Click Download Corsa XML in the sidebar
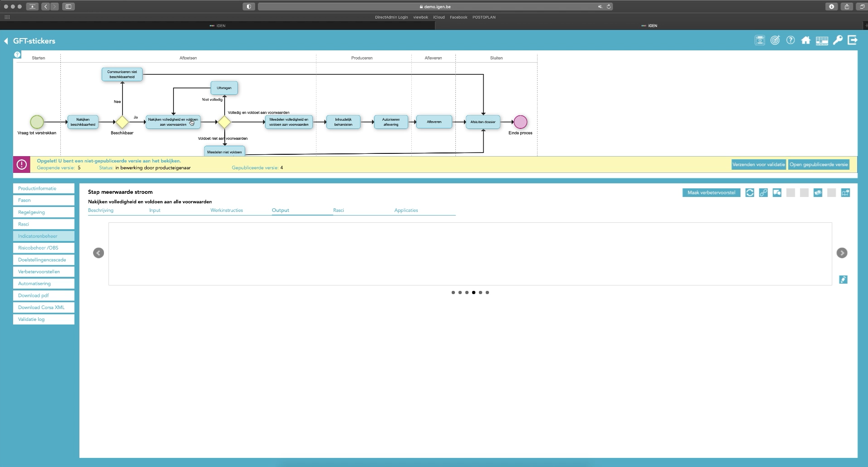This screenshot has width=868, height=467. click(x=44, y=307)
